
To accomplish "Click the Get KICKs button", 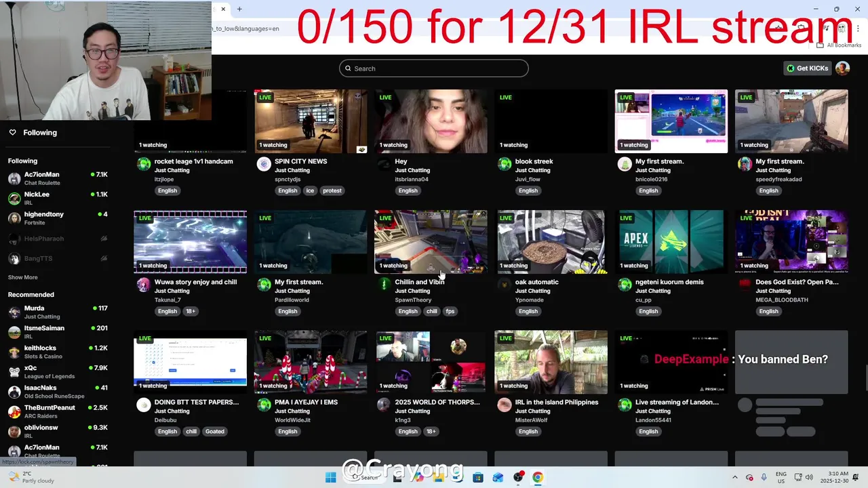I will point(807,68).
